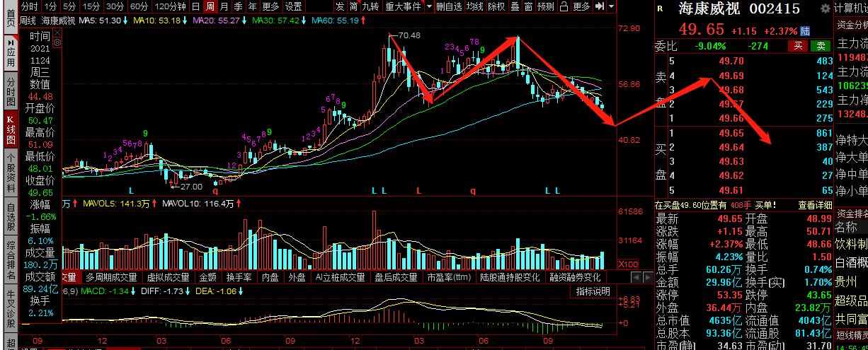Toggle the 叠 overlay option
This screenshot has width=868, height=350.
(515, 6)
